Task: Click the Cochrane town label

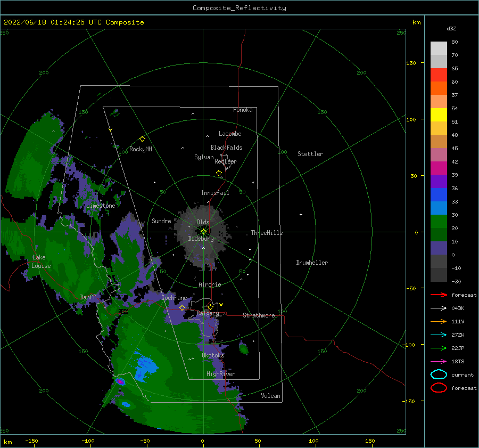Action: coord(174,298)
